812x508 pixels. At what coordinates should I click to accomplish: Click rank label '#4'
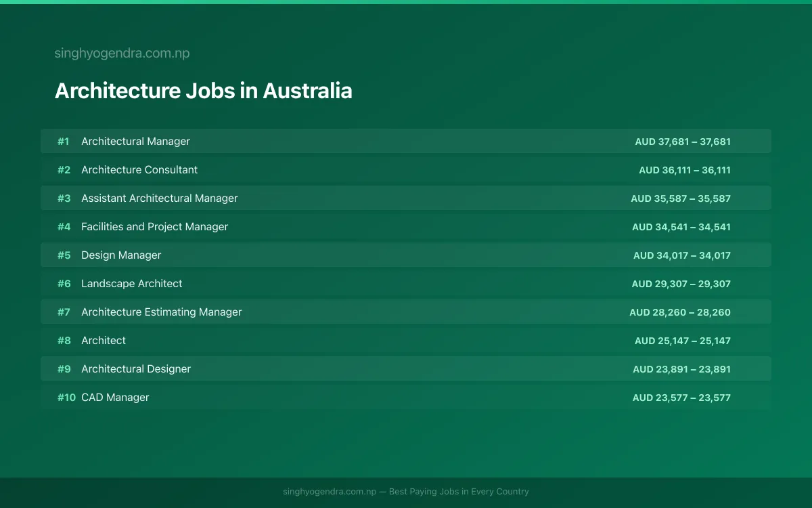point(64,227)
